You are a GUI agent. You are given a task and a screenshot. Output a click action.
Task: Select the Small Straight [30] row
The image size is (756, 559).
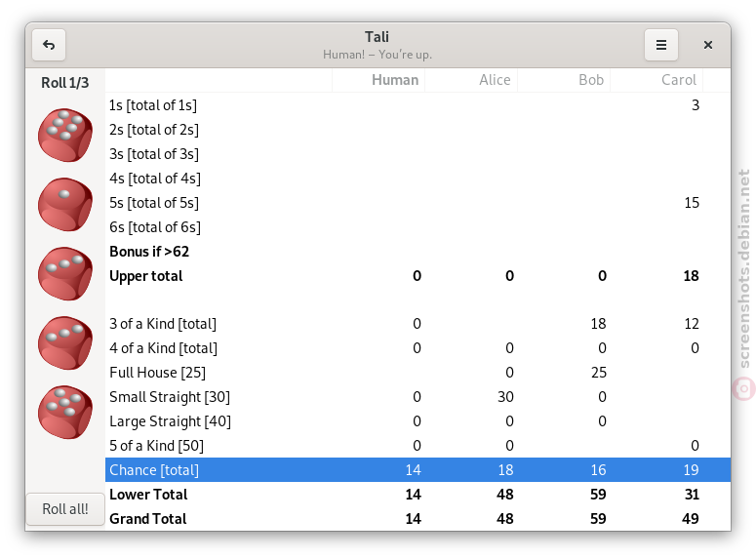click(x=418, y=397)
